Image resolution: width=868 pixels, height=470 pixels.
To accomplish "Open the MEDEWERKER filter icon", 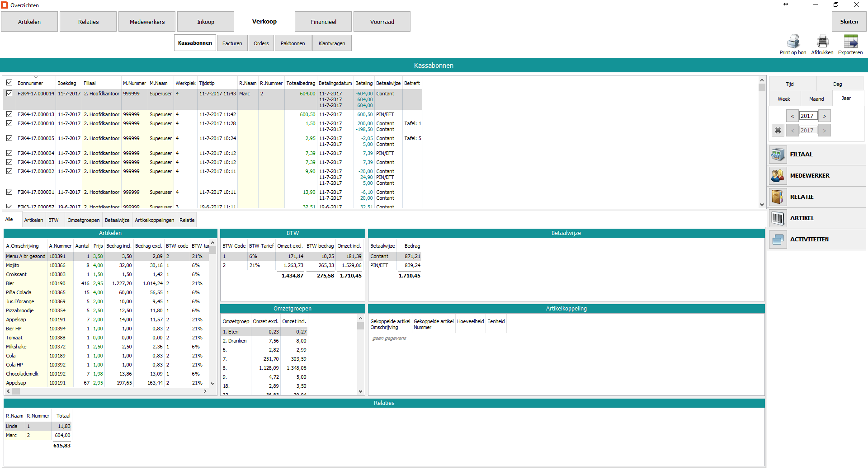I will [x=778, y=176].
